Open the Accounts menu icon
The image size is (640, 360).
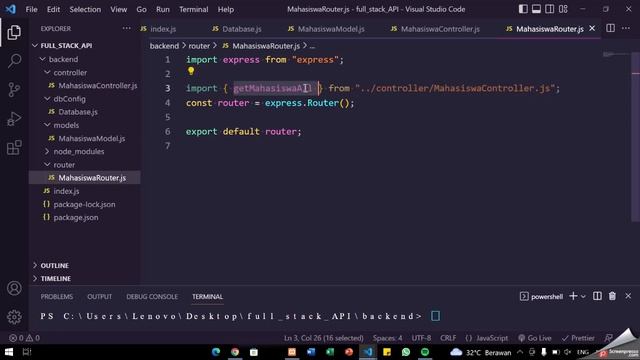click(x=14, y=288)
